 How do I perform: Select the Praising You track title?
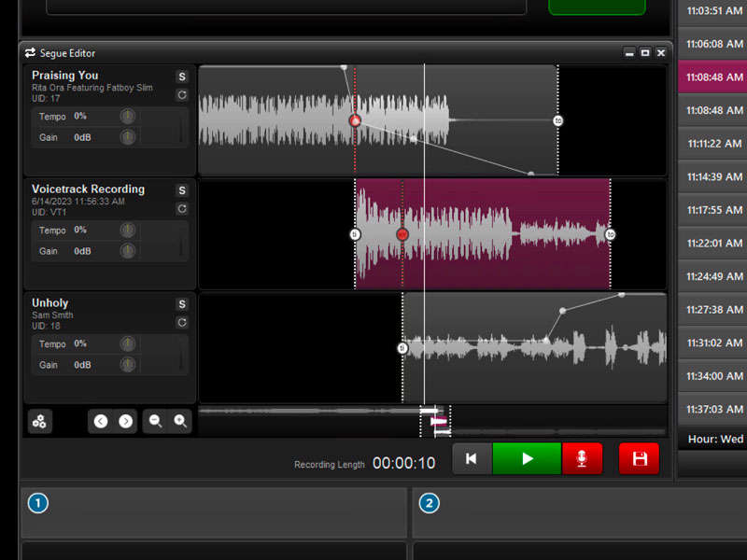point(65,76)
